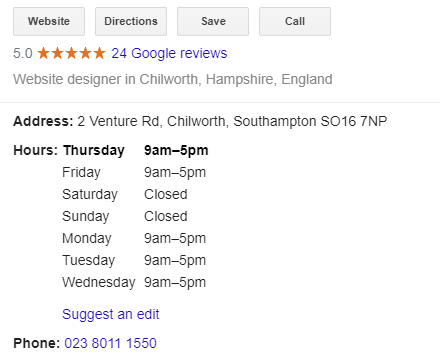
Task: Tap the Call button
Action: click(295, 21)
